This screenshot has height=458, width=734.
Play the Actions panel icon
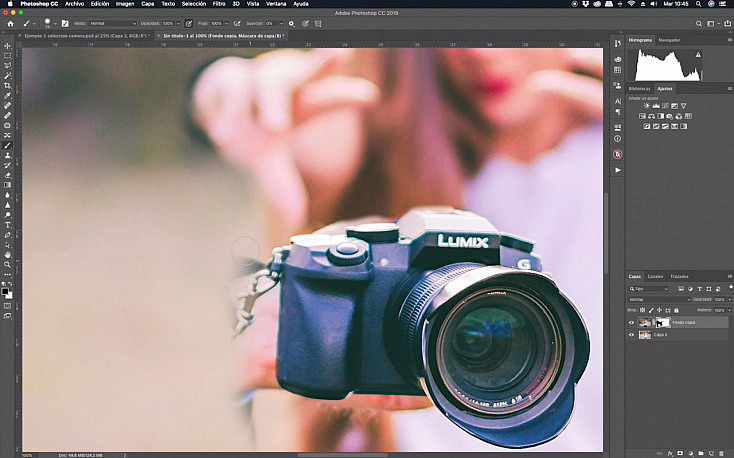click(617, 170)
